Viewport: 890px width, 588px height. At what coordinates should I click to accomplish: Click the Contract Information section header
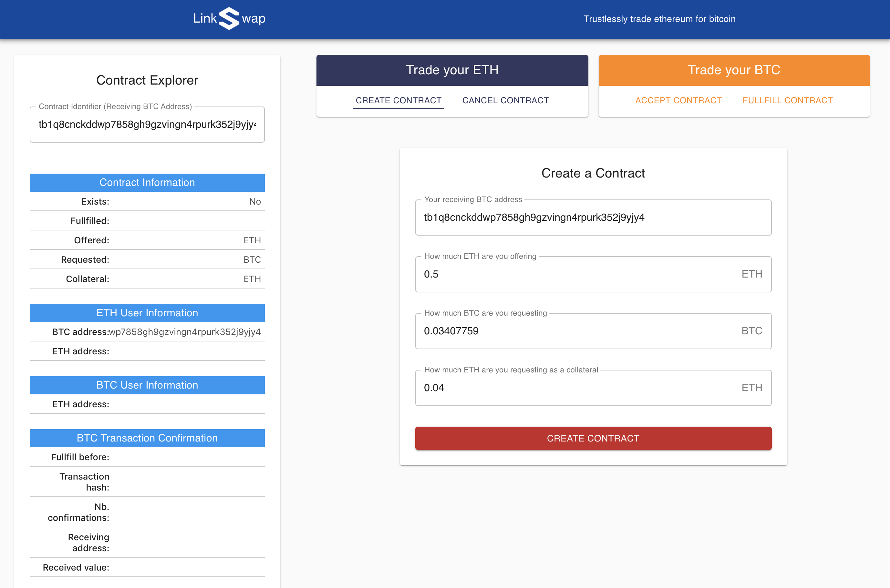pos(147,183)
